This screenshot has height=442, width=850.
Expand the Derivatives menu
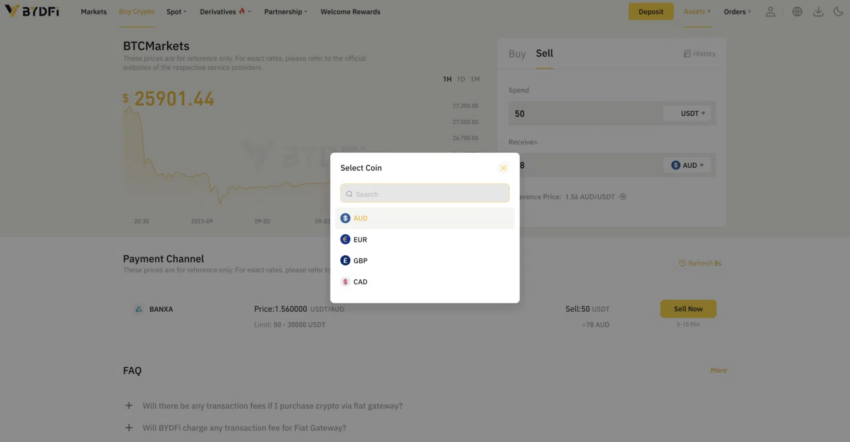[x=225, y=11]
